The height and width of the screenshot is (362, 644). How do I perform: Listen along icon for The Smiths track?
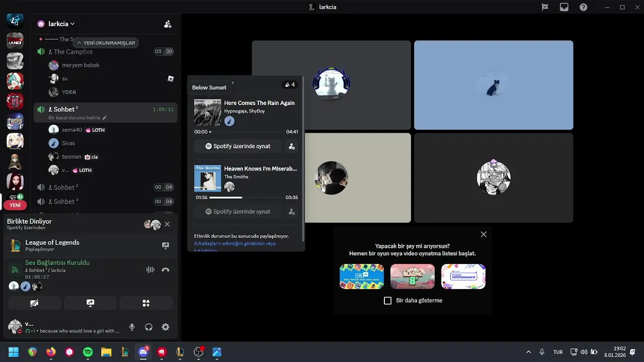click(x=291, y=212)
